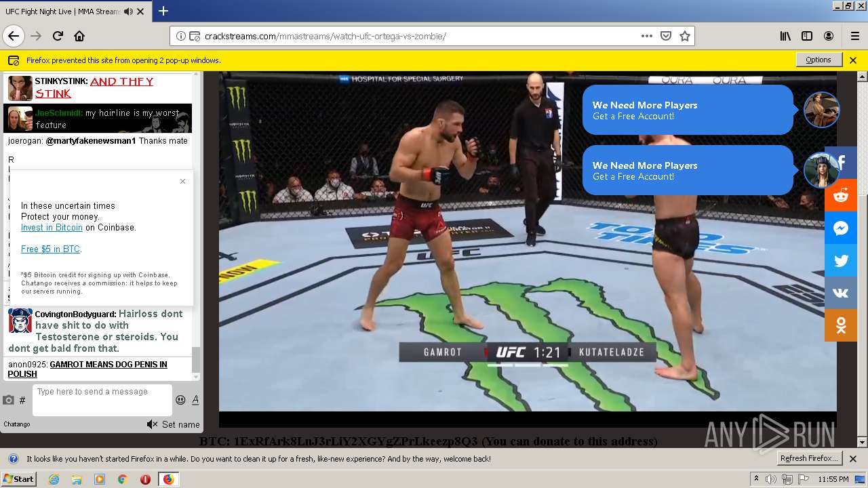Screen dimensions: 868x488
Task: Launch Internet Explorer from taskbar
Action: point(54,479)
